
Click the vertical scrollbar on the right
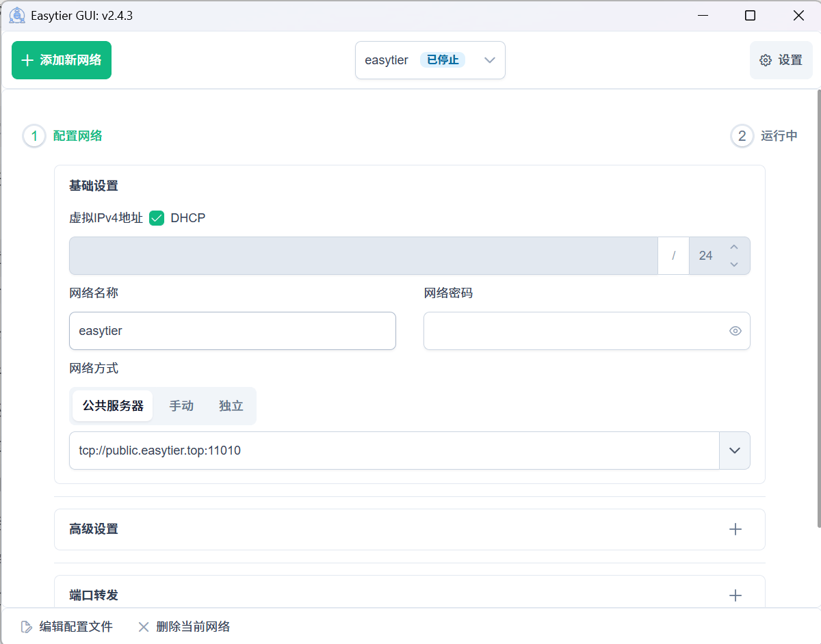tap(818, 308)
